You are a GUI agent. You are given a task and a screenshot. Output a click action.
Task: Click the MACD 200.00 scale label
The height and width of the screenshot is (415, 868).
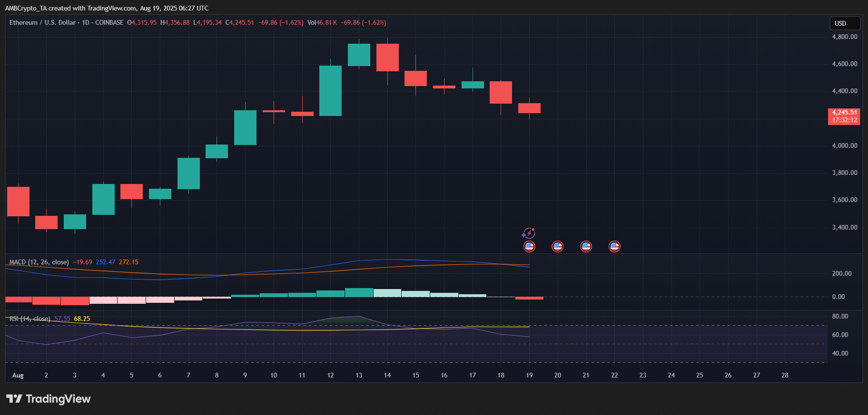point(841,273)
